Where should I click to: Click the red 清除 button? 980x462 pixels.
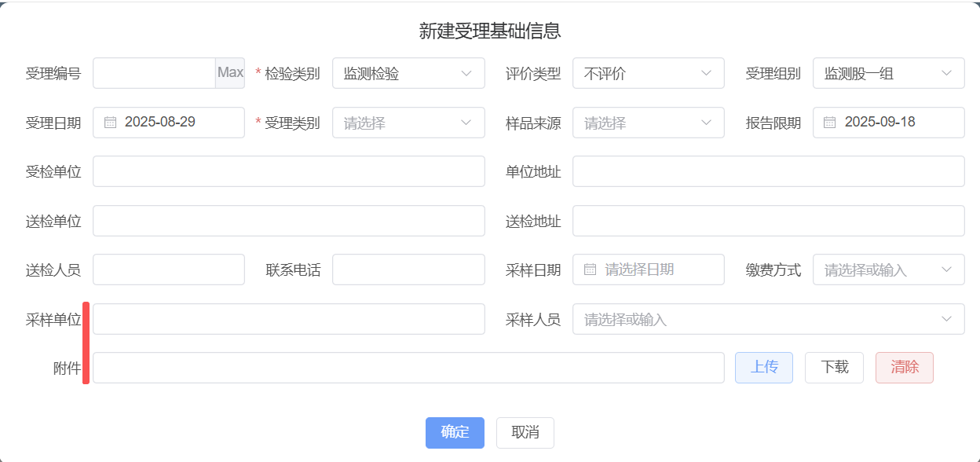[x=905, y=368]
